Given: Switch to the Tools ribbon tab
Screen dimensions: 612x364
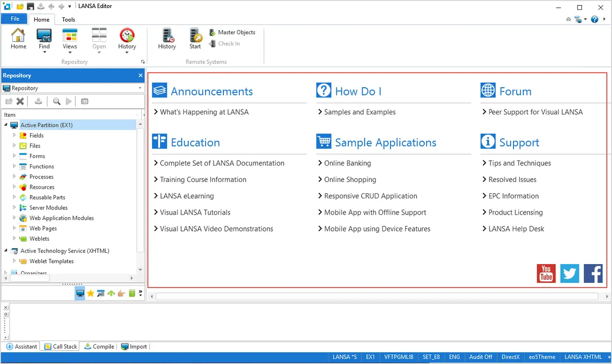Looking at the screenshot, I should [x=68, y=19].
